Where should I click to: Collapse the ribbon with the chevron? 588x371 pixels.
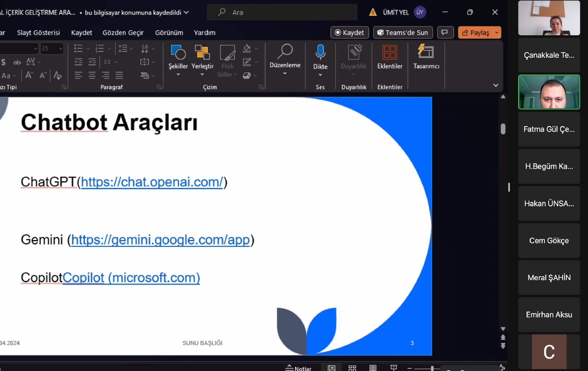point(496,85)
